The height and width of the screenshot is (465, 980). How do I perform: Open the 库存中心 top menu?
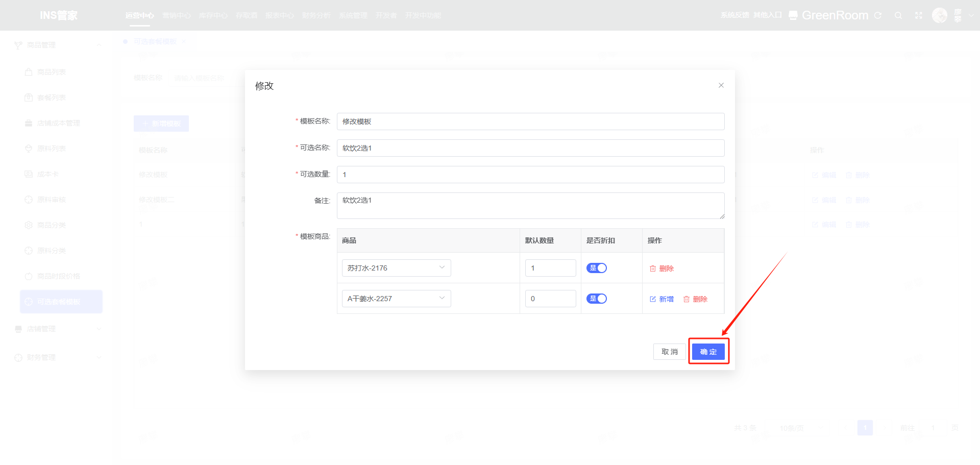coord(213,15)
